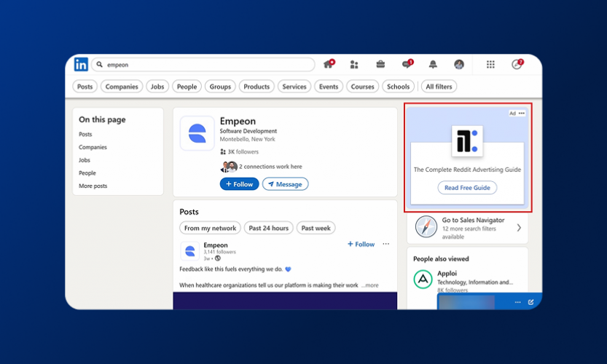Select 'Past 24 hours' filter chip

tap(269, 228)
